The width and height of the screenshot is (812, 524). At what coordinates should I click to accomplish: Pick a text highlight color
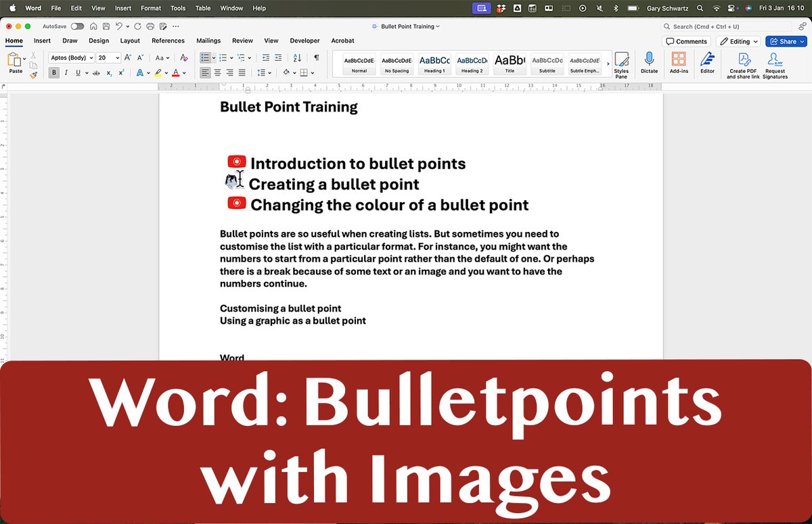coord(158,72)
